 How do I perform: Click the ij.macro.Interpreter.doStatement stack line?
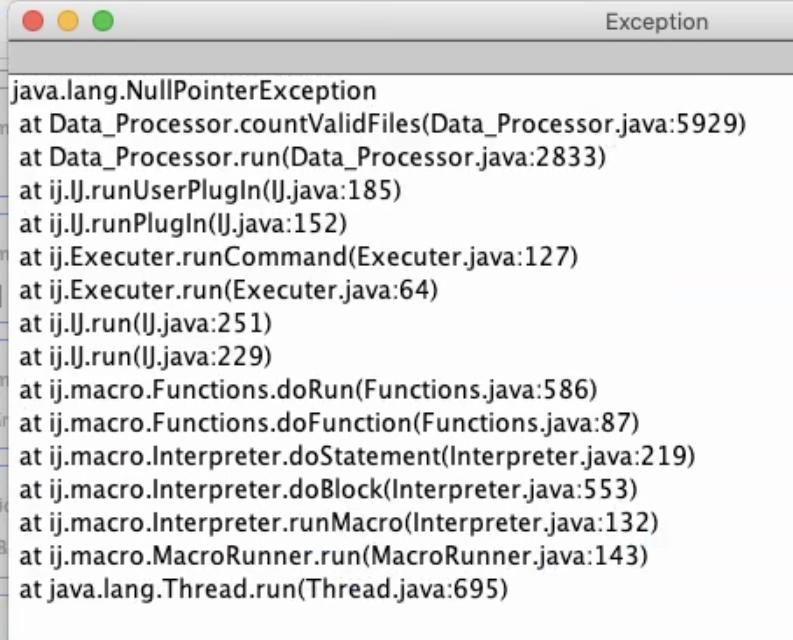pos(357,456)
